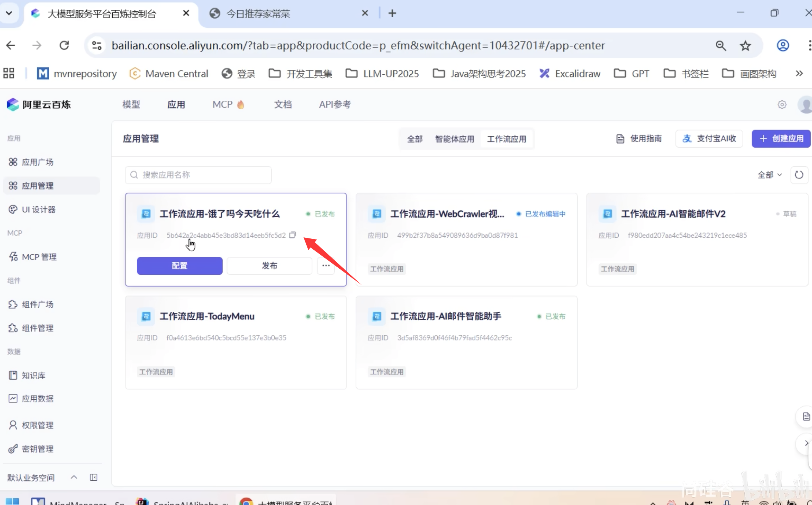Switch to the 智能体应用 tab
The image size is (812, 505).
point(454,139)
